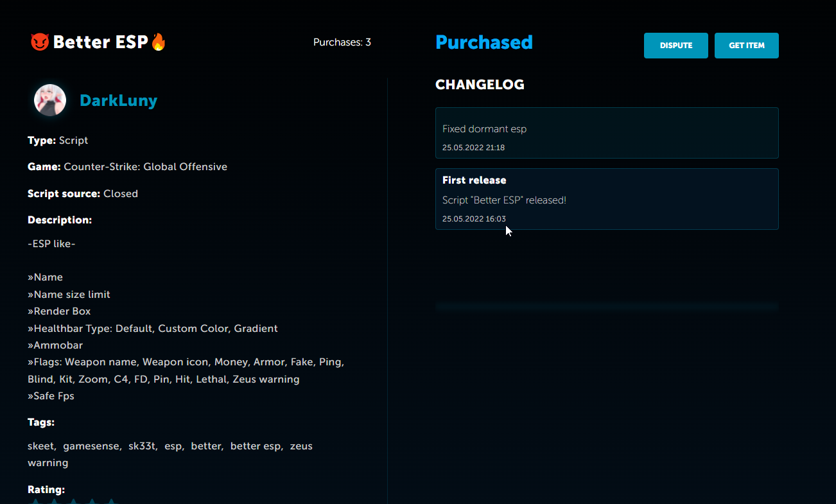Click the Tags: label
This screenshot has height=504, width=836.
pyautogui.click(x=41, y=422)
